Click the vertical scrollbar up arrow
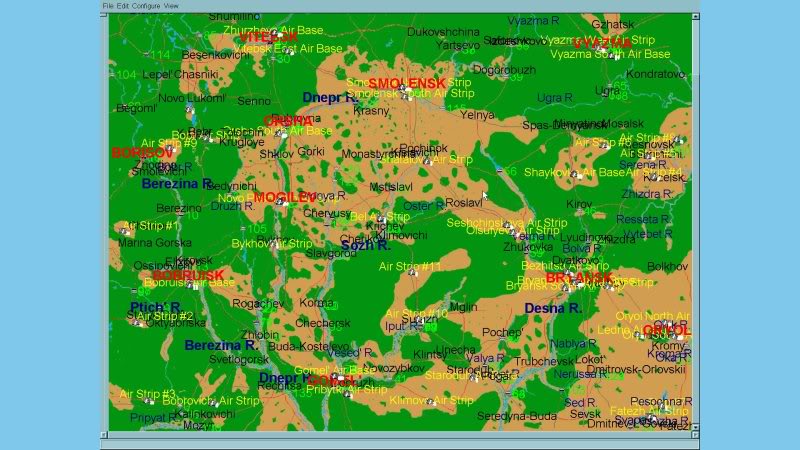 (x=695, y=16)
